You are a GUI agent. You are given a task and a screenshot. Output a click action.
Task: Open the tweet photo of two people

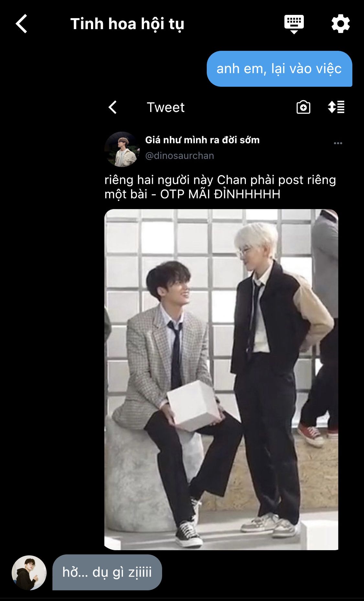tap(221, 379)
